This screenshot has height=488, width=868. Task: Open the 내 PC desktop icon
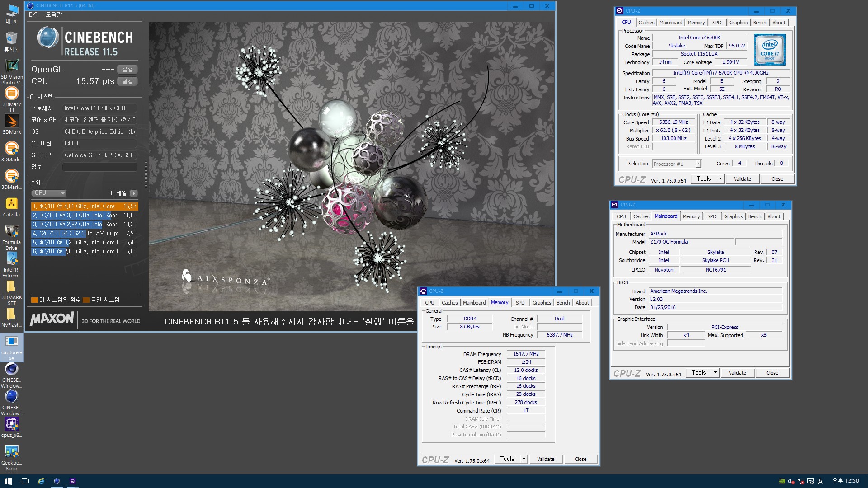coord(11,14)
